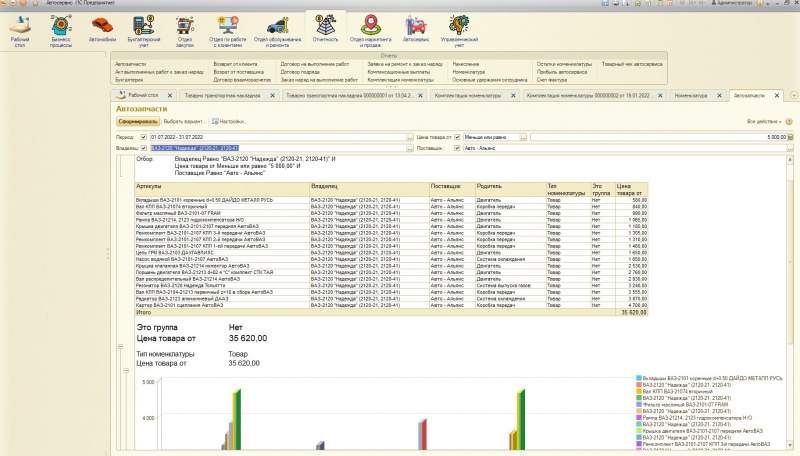This screenshot has height=456, width=800.
Task: Open Поставщик value selection ellipsis button
Action: click(x=790, y=148)
